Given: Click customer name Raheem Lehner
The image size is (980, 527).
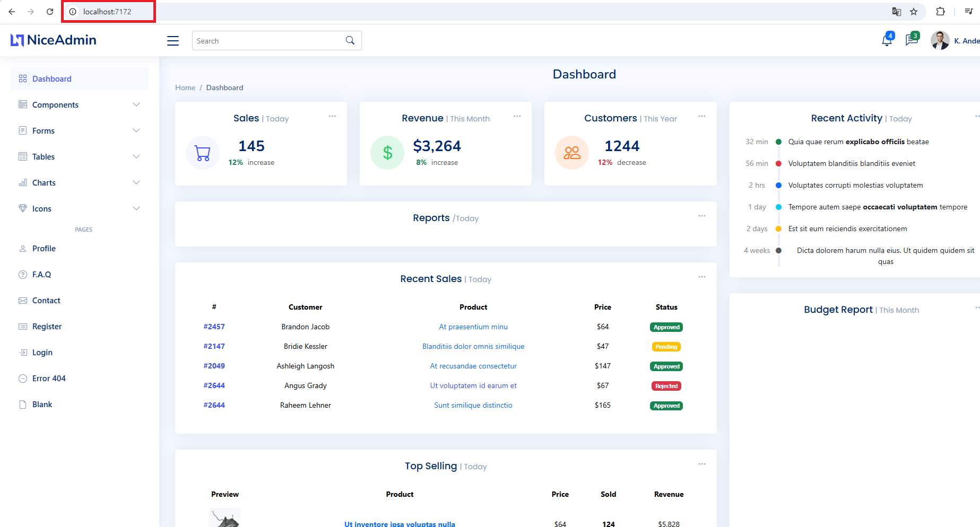Looking at the screenshot, I should point(306,405).
